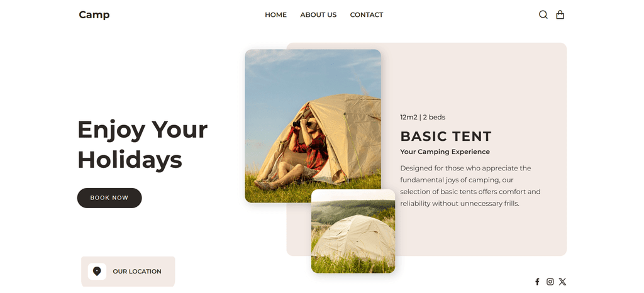Click the Camp logo

click(94, 14)
